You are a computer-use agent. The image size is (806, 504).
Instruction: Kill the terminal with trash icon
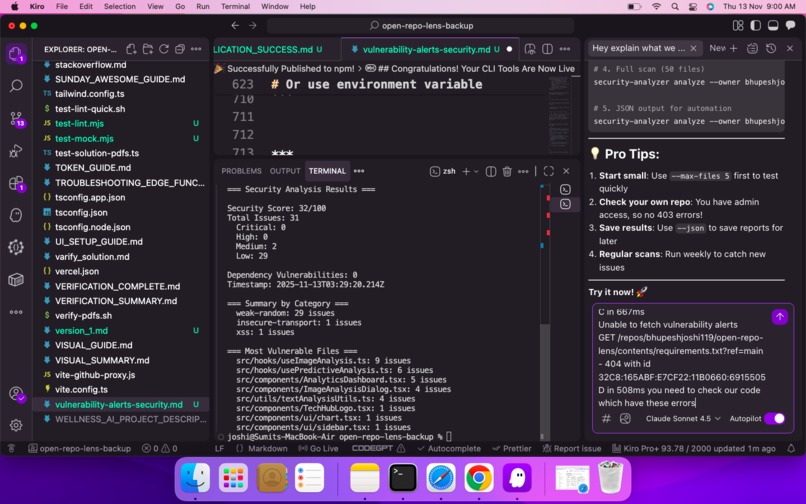pyautogui.click(x=507, y=171)
